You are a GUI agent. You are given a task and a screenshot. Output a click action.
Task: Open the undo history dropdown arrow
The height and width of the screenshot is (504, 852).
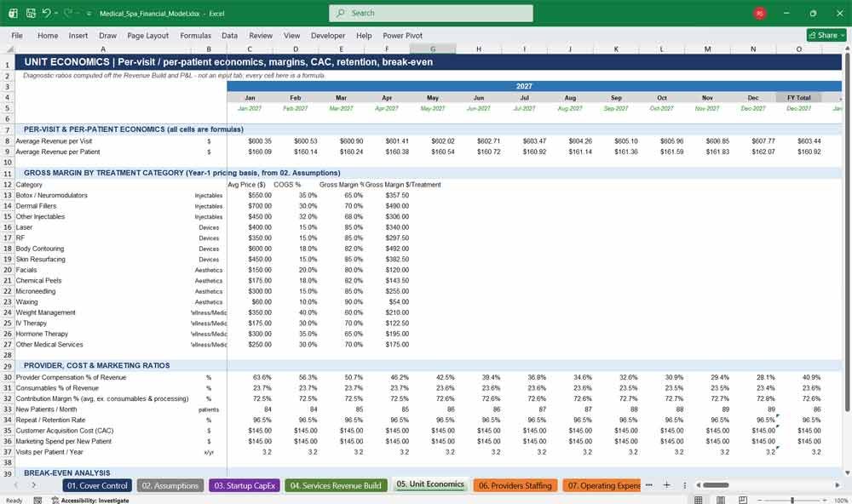[x=56, y=13]
